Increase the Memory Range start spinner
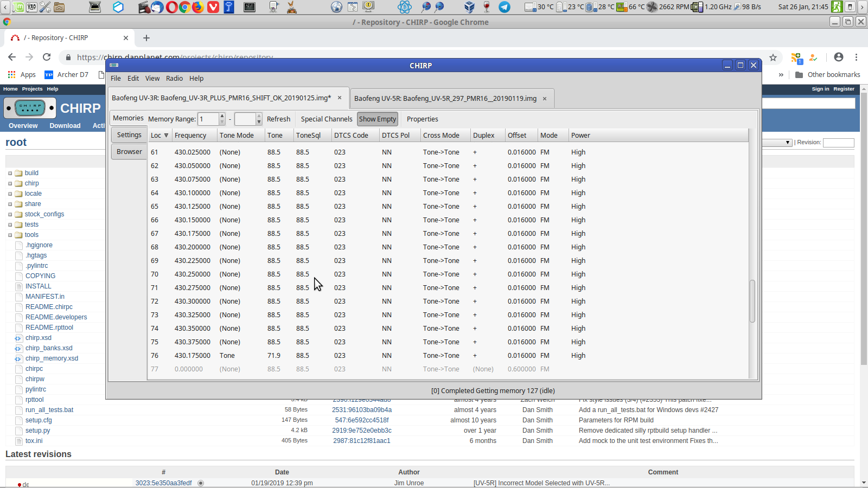This screenshot has width=868, height=488. [x=222, y=116]
